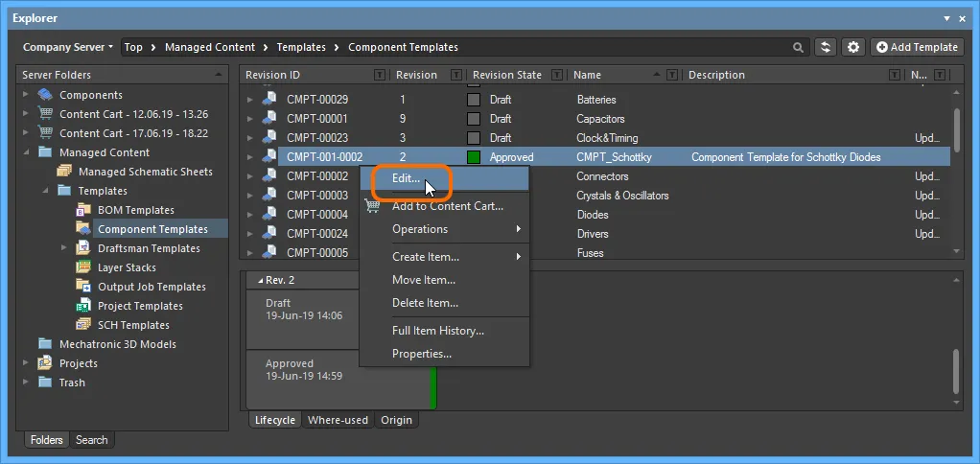Screen dimensions: 980x464
Task: Collapse the Templates tree node
Action: [45, 191]
